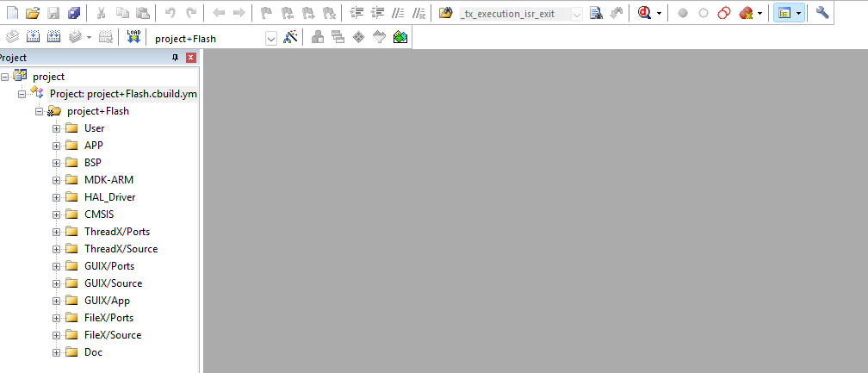
Task: Click the Comment Selection icon
Action: point(398,13)
